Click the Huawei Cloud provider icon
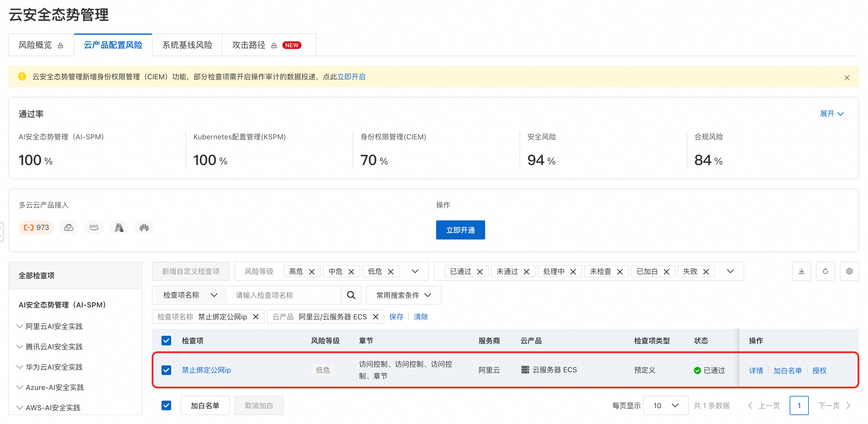Screen dimensions: 868x424 (x=144, y=227)
